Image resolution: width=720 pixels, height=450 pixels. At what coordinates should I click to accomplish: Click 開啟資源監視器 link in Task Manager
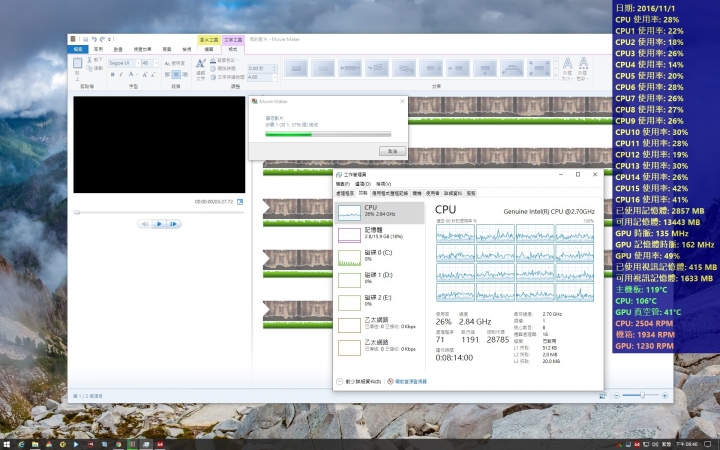(410, 381)
